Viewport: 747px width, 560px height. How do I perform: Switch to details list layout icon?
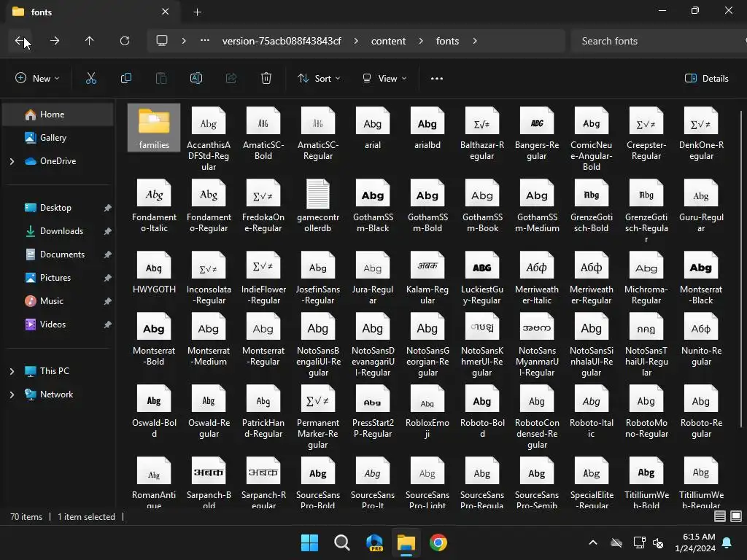(x=720, y=516)
